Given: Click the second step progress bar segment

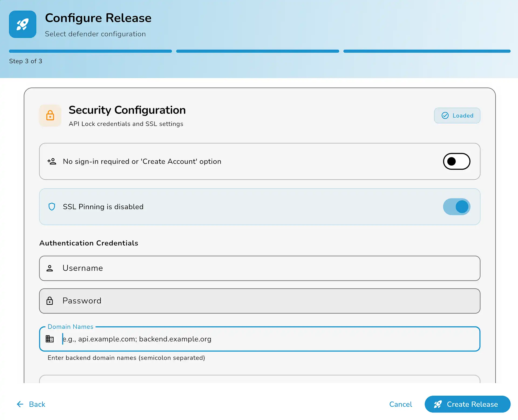Looking at the screenshot, I should [x=258, y=51].
